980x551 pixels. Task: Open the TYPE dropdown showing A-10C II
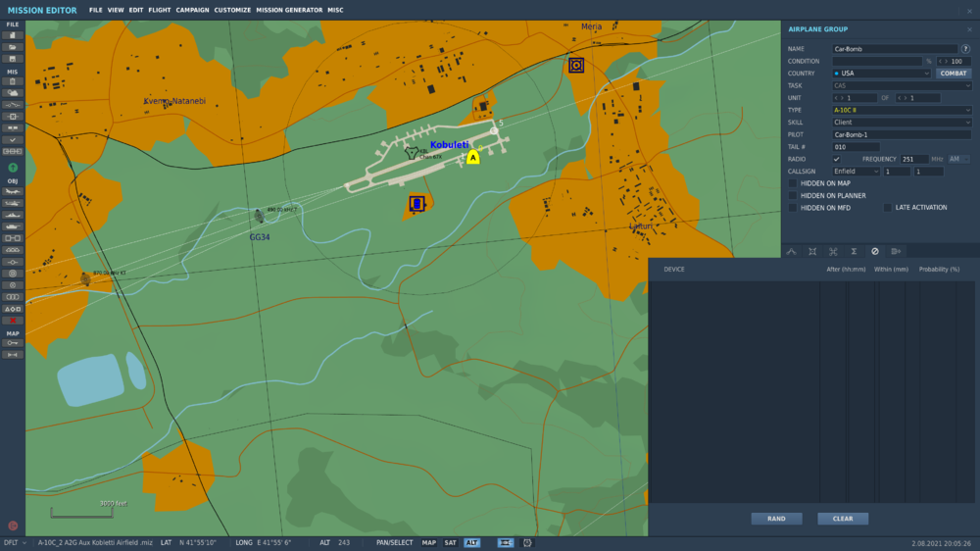pos(902,110)
